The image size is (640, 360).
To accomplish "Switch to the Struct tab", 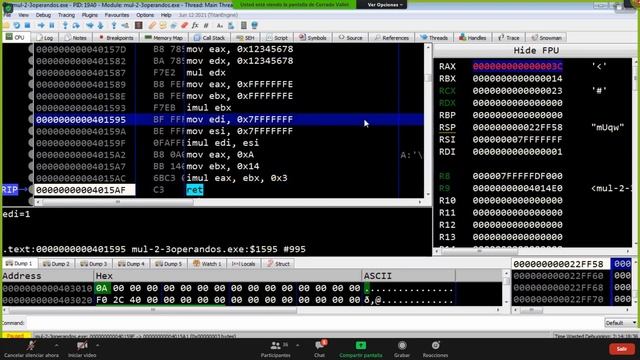I will click(x=278, y=264).
